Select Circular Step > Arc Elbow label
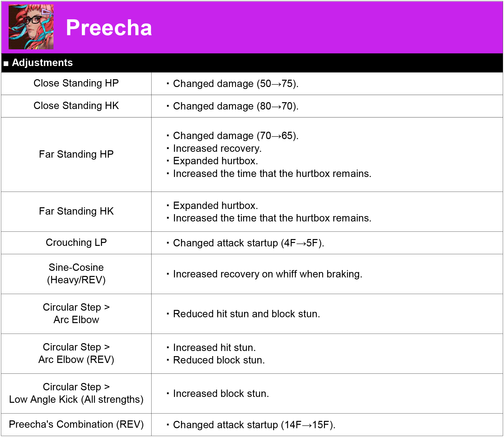This screenshot has height=437, width=504. (x=76, y=314)
